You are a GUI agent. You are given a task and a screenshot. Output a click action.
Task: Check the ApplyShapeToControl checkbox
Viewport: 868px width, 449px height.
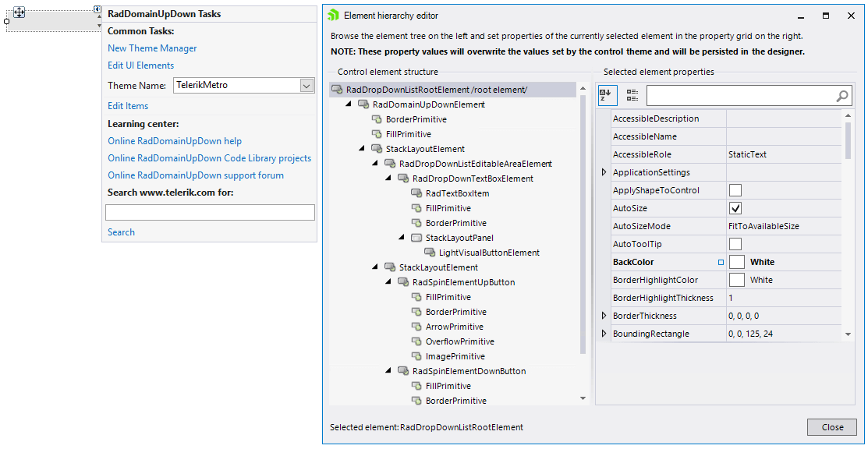[x=736, y=189]
